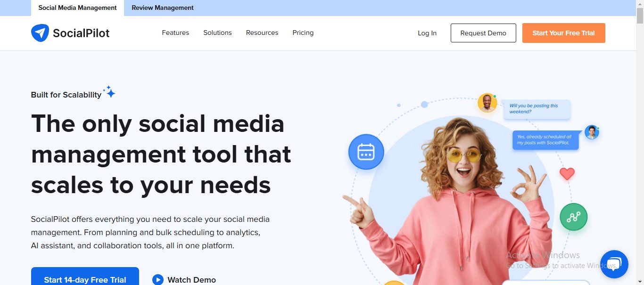Click the SocialPilot paper-plane logo icon
644x285 pixels.
[40, 33]
